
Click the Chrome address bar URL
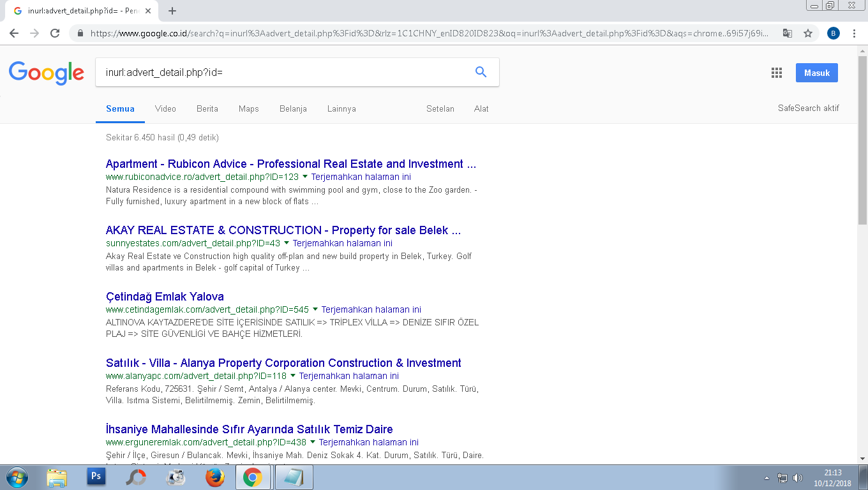click(430, 33)
